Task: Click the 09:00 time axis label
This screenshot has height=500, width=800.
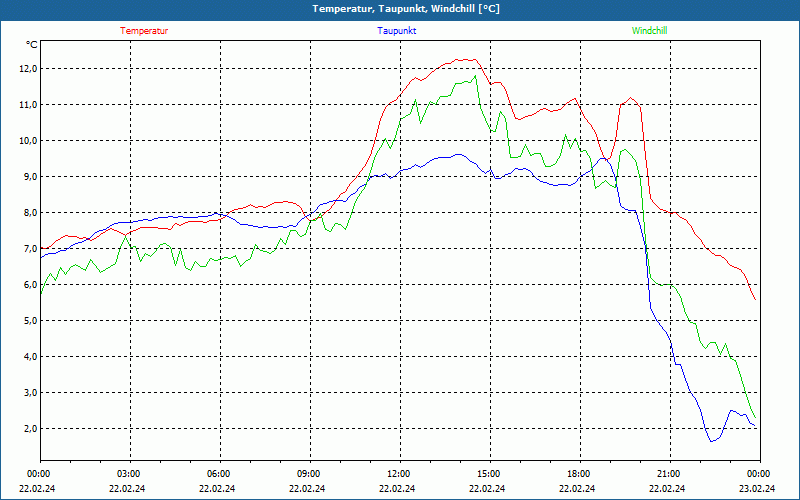Action: pos(307,474)
